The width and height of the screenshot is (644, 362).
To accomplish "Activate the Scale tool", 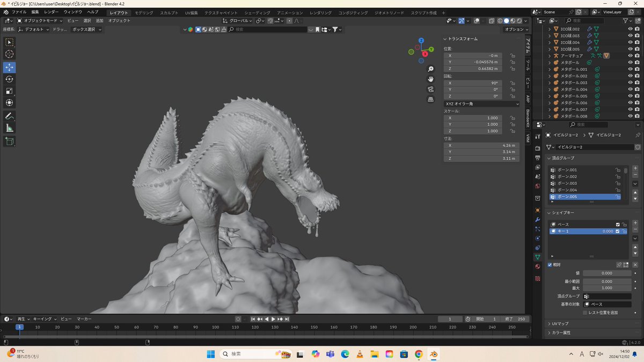I will pos(9,91).
